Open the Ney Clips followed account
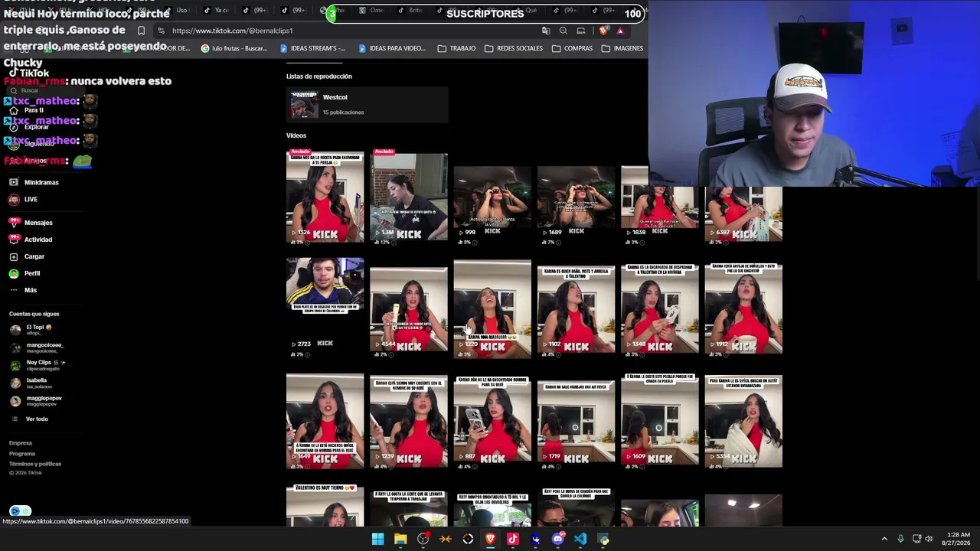 [38, 365]
